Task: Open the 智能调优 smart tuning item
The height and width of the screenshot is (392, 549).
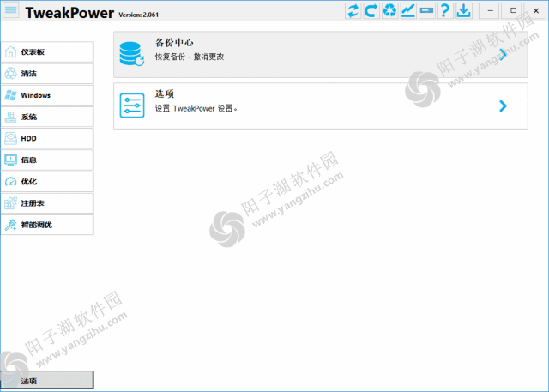Action: pyautogui.click(x=47, y=225)
